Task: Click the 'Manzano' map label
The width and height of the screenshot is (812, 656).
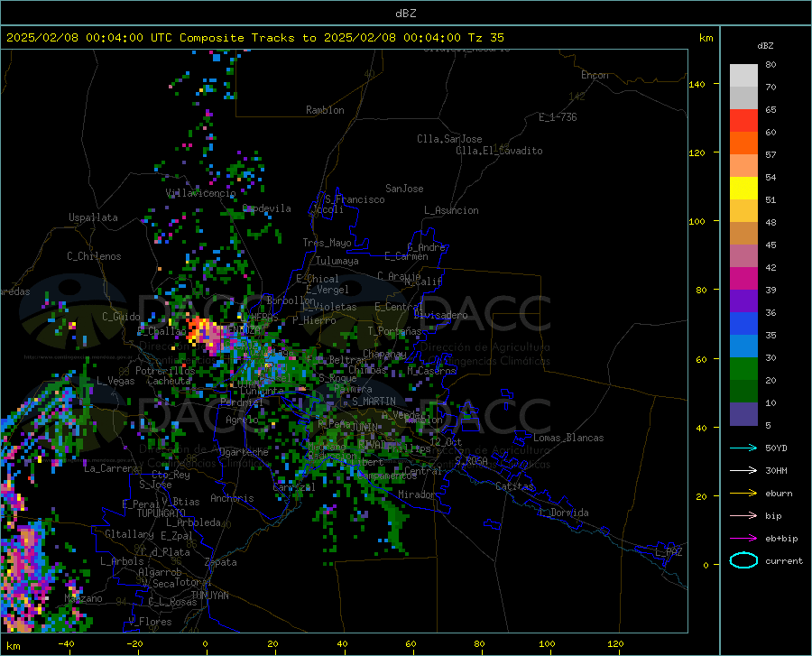Action: [x=83, y=598]
